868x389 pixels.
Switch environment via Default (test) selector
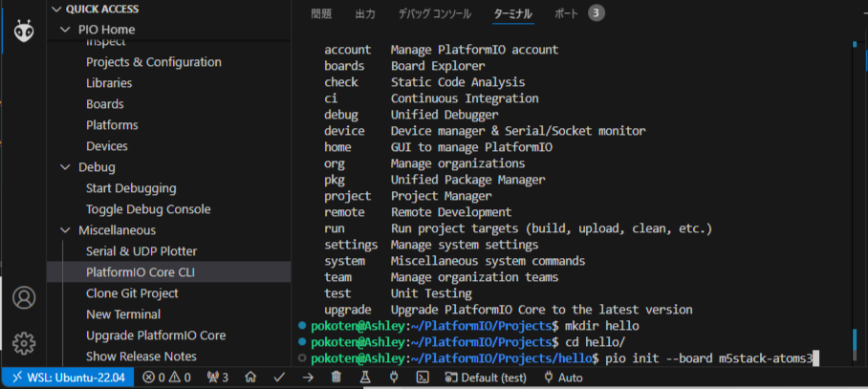point(486,378)
